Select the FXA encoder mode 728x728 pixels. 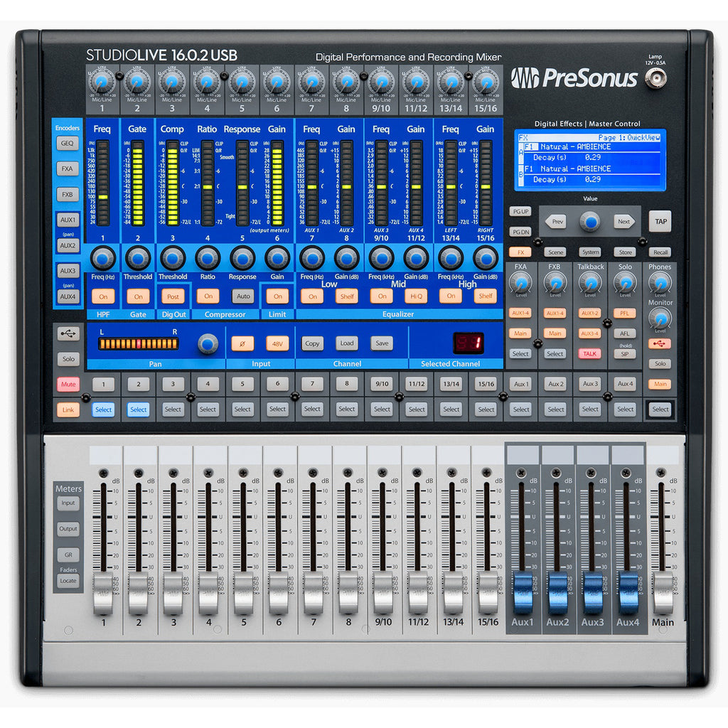[x=68, y=168]
